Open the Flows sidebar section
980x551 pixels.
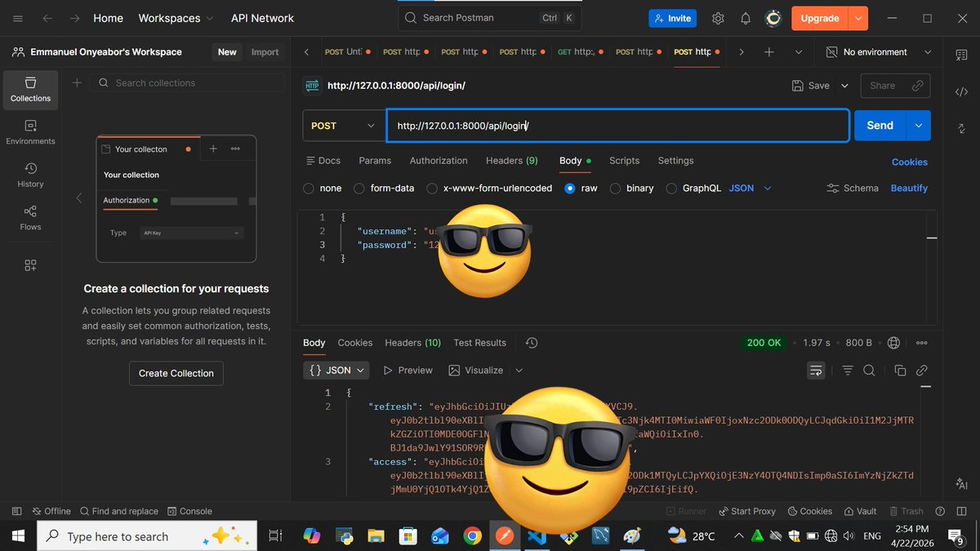pos(30,219)
